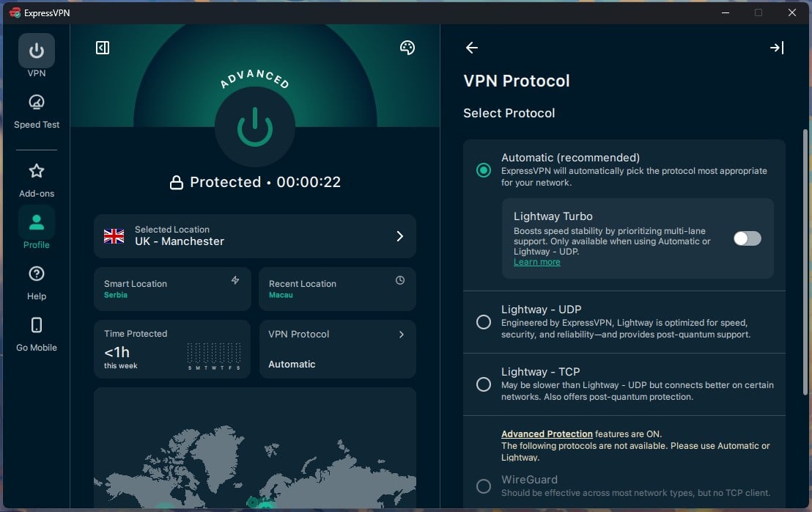The image size is (812, 512).
Task: Open the VPN section in the sidebar
Action: click(x=36, y=56)
